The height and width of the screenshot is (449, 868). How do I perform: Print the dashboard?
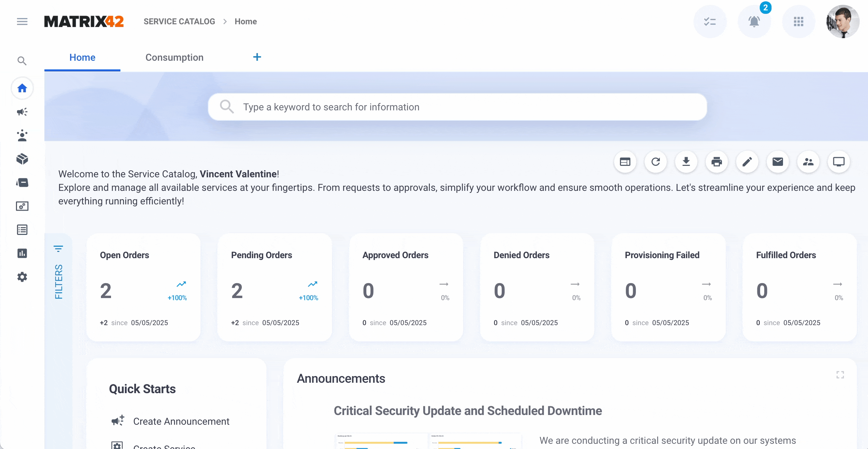pos(717,162)
